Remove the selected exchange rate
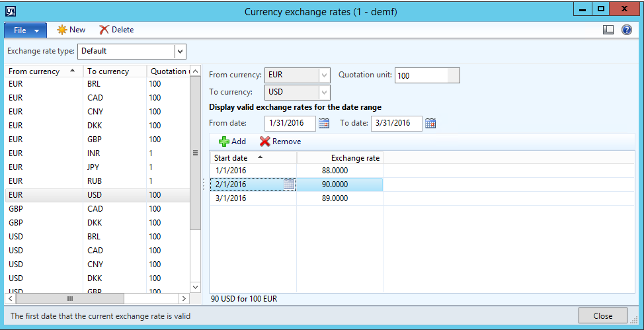 pyautogui.click(x=280, y=142)
